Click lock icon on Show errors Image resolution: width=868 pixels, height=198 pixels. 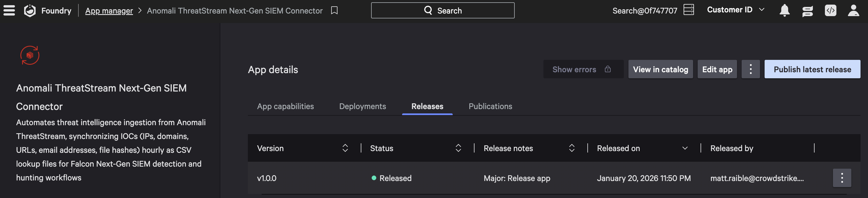point(607,69)
